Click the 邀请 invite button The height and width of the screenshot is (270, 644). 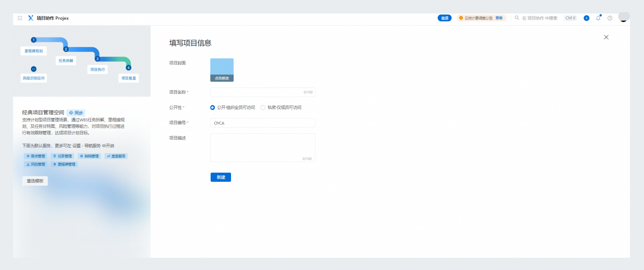coord(444,18)
